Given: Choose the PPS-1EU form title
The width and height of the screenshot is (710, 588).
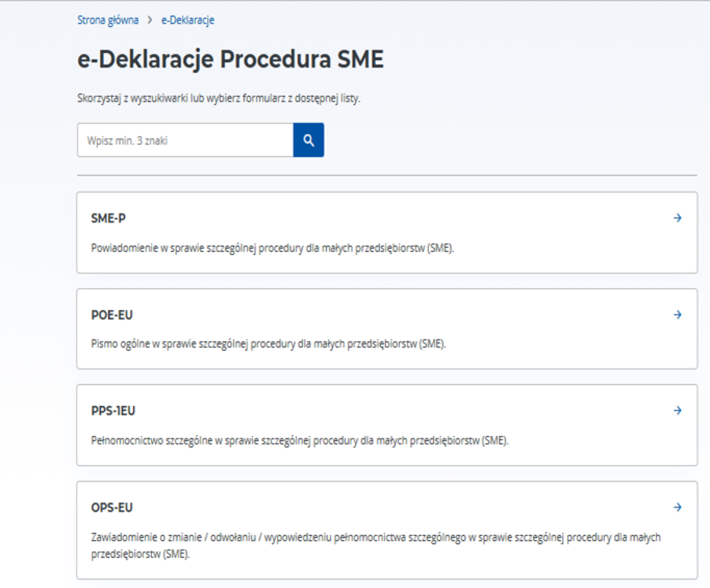Looking at the screenshot, I should coord(113,411).
